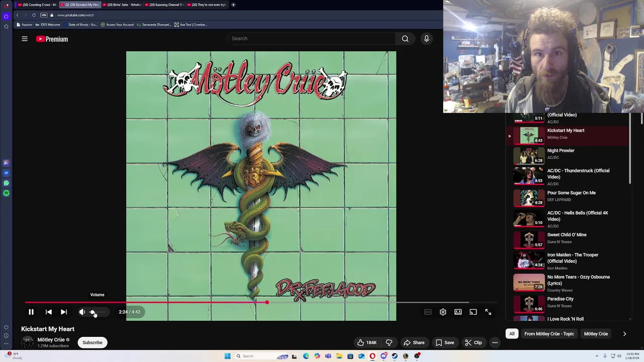Enter fullscreen mode

coord(488,312)
